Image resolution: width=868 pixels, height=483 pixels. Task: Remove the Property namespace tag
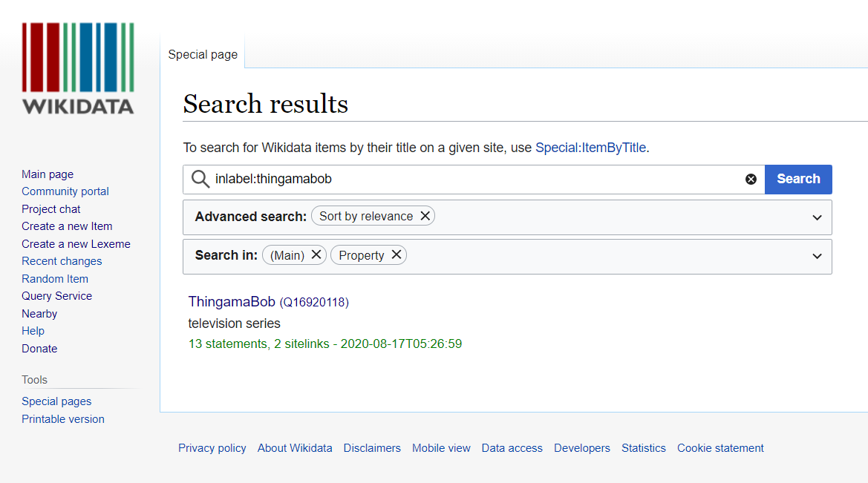pyautogui.click(x=397, y=254)
